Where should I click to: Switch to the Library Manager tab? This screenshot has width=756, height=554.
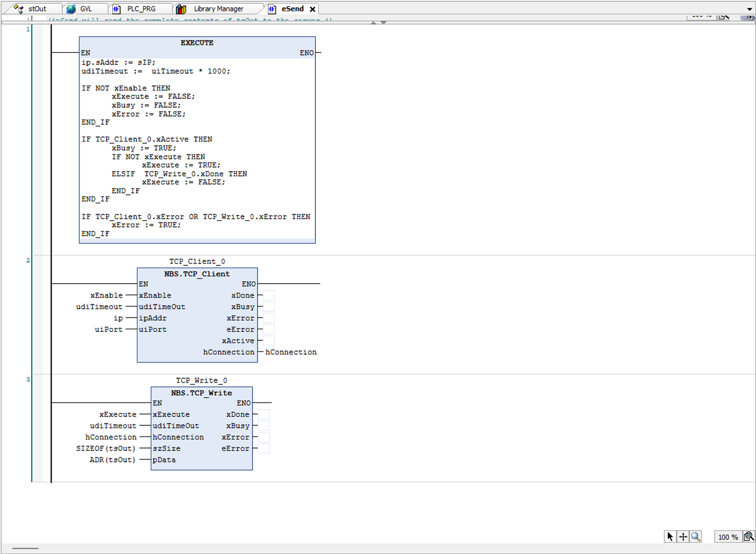218,8
